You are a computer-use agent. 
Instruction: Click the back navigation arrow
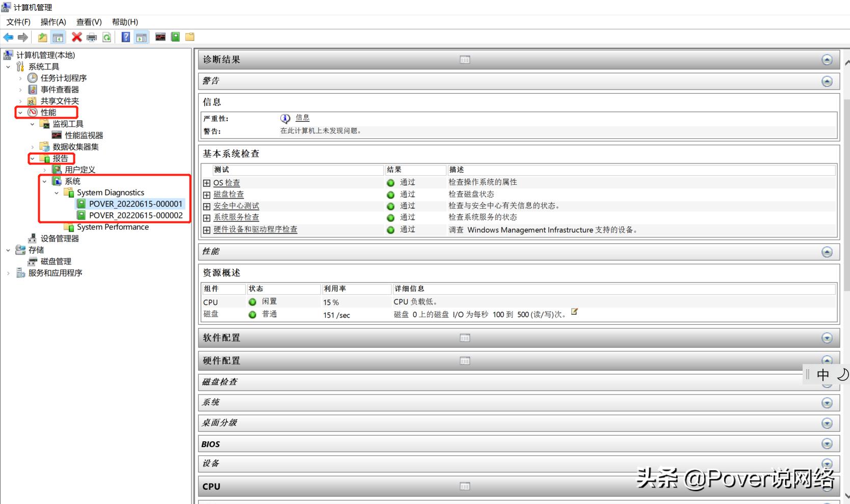8,37
